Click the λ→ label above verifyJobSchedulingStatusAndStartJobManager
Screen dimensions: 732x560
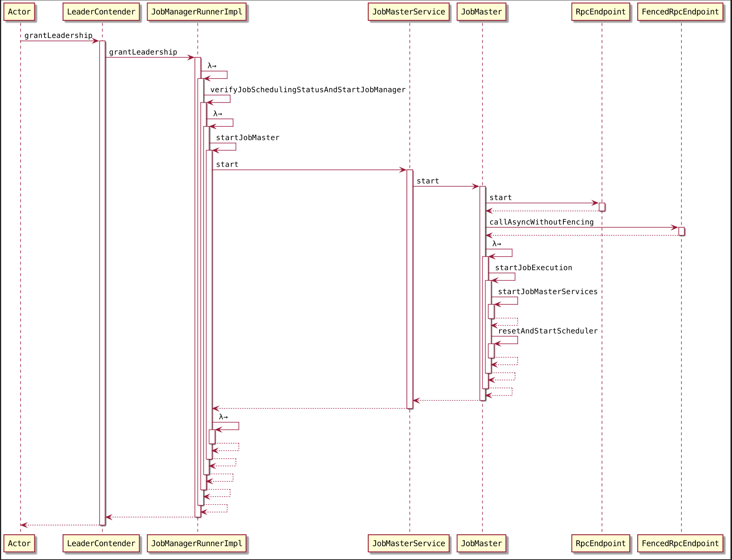click(212, 66)
